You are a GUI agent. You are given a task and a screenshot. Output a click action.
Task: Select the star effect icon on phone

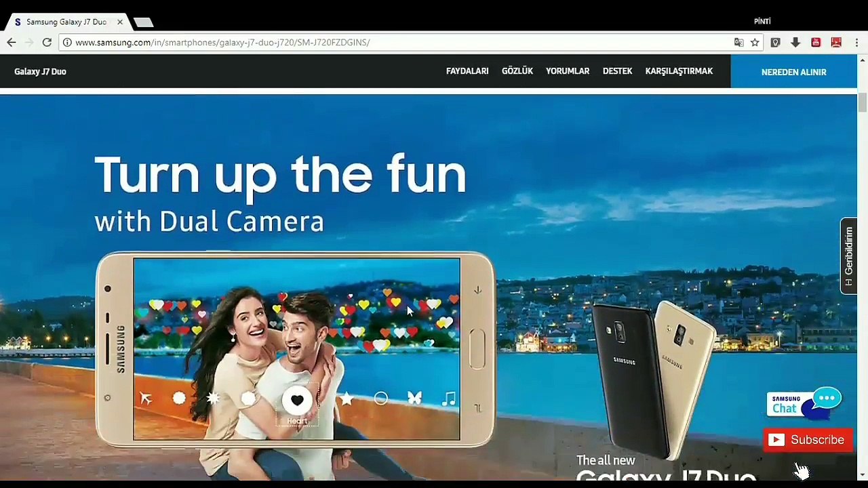pyautogui.click(x=347, y=399)
